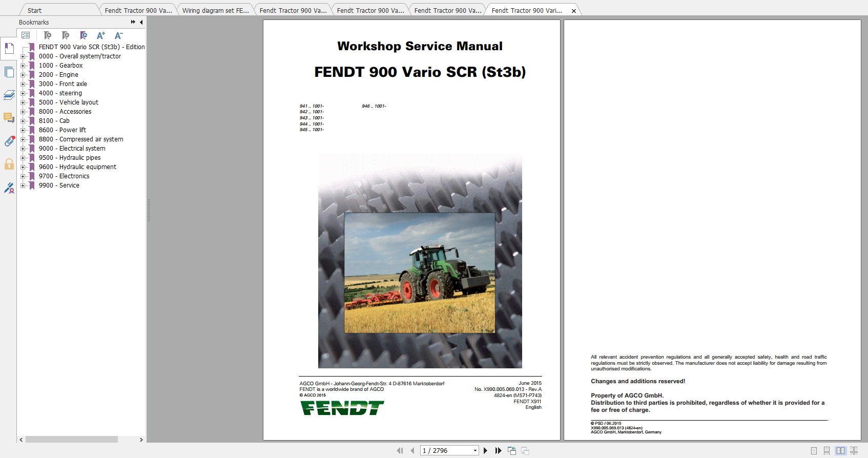Select bookmark FENDT 900 Vario SCR (St3b) - Edition
868x458 pixels.
point(92,47)
